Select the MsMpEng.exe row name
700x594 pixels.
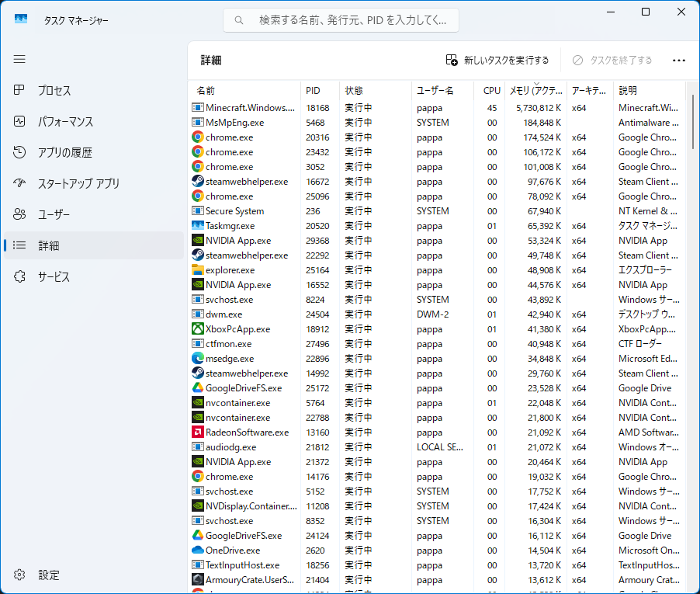pyautogui.click(x=234, y=123)
